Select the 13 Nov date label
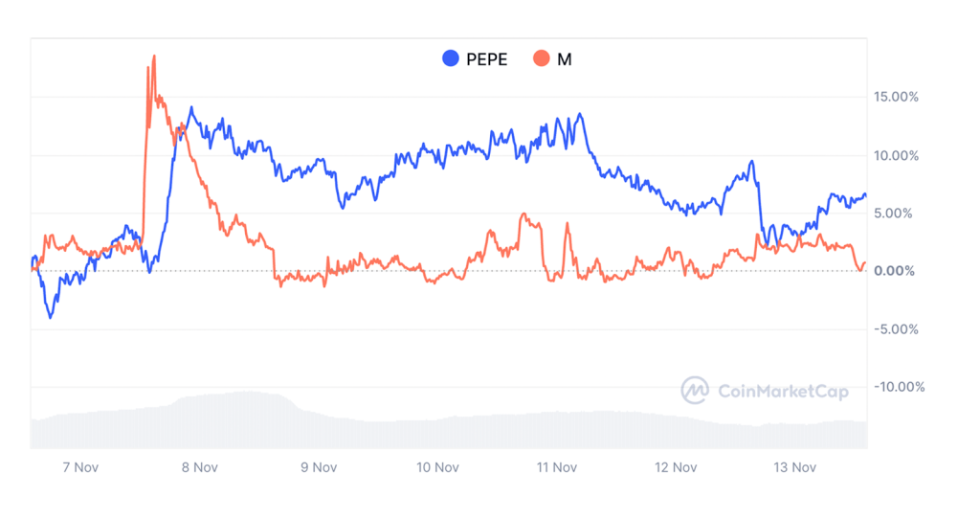The image size is (980, 519). click(793, 468)
